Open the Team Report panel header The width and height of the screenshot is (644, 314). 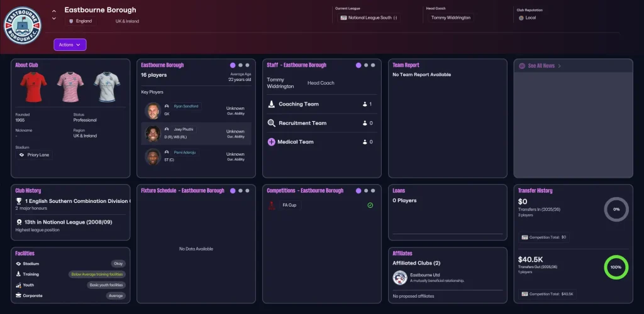(406, 65)
